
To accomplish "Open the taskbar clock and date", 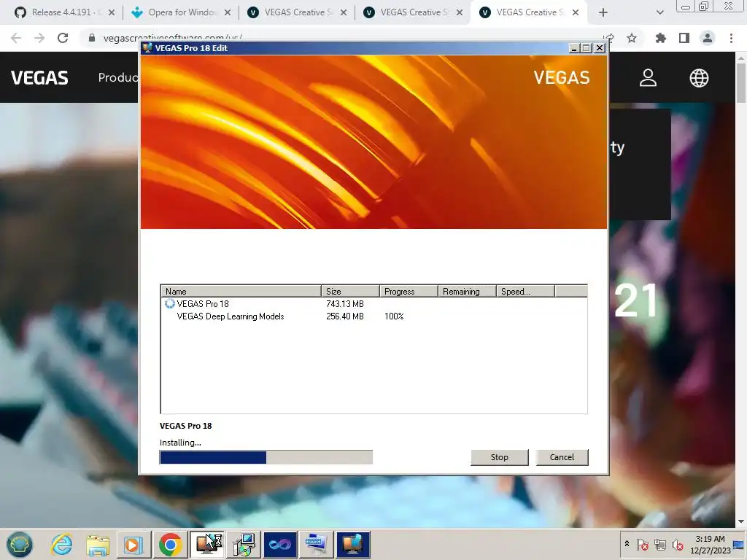I will (711, 544).
